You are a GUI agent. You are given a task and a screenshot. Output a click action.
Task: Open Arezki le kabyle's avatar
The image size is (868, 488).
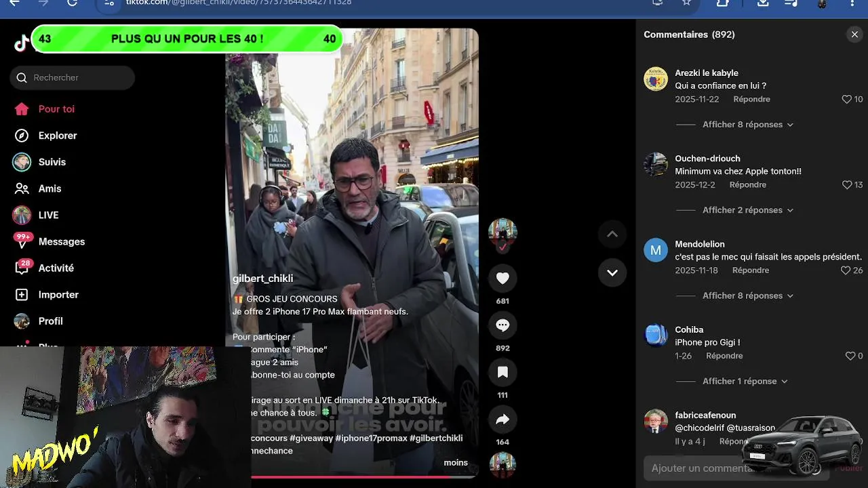[x=656, y=79]
